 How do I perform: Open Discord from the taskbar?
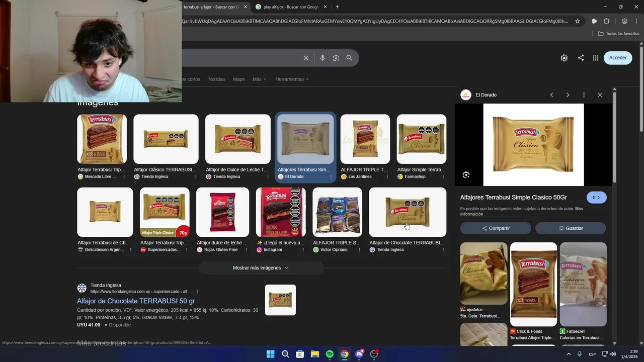click(359, 354)
